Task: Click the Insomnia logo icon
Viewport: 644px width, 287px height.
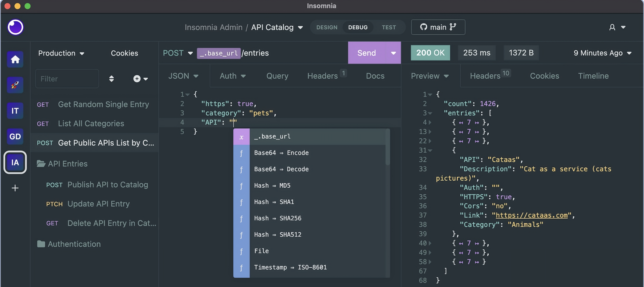Action: point(15,27)
